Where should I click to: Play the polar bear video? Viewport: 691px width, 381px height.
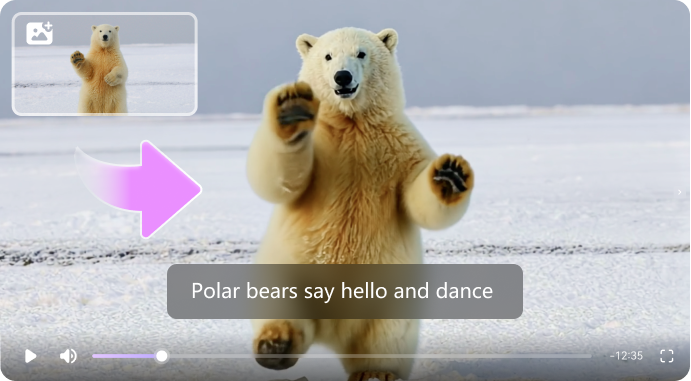point(30,356)
